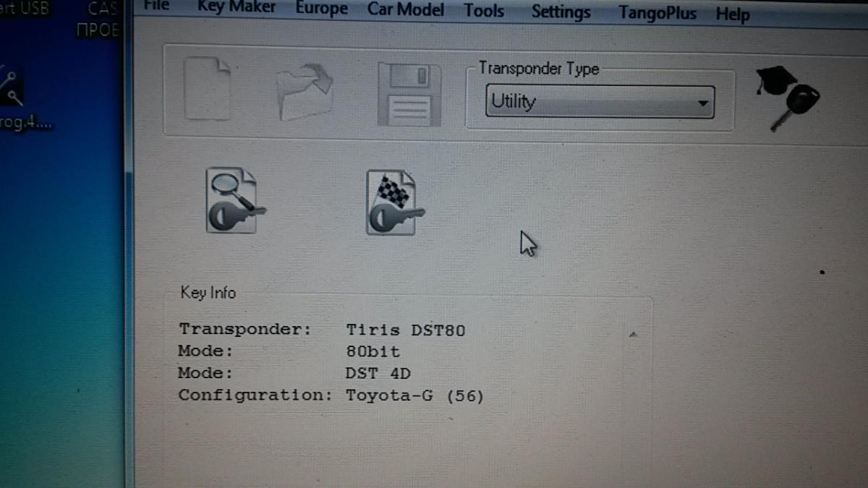Open the File menu
Screen dimensions: 868x488
(x=156, y=5)
